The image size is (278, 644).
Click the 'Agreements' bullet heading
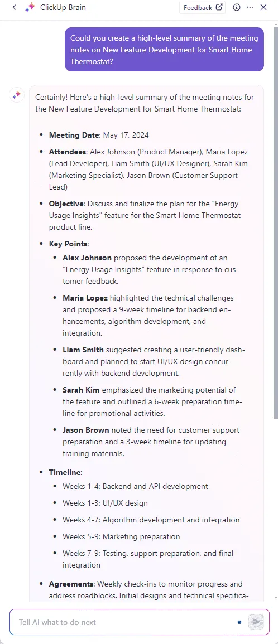pyautogui.click(x=71, y=584)
